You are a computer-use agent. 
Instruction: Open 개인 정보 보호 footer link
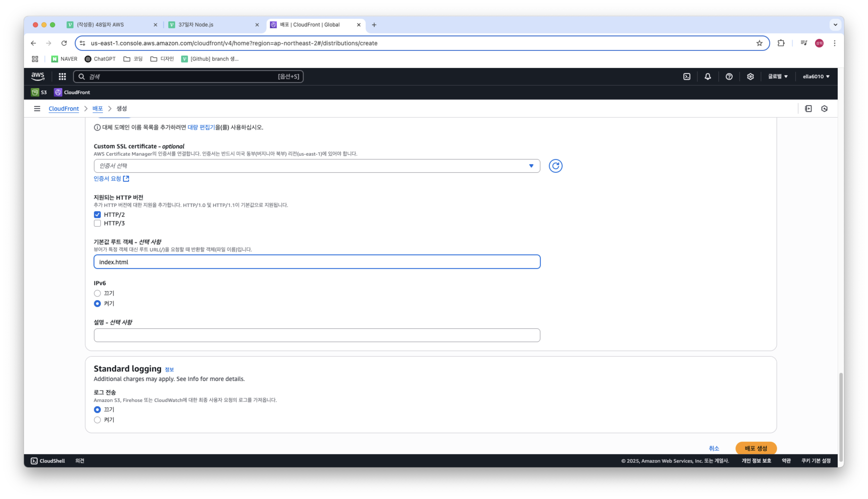(756, 461)
